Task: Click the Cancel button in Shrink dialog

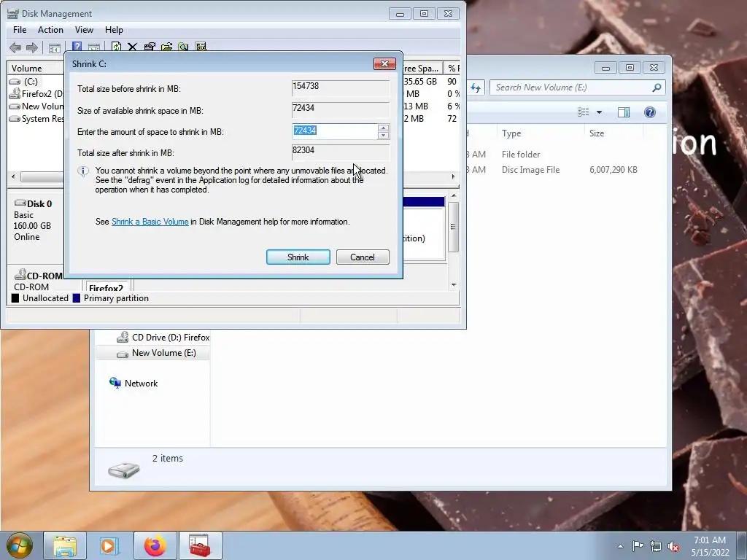Action: click(363, 257)
